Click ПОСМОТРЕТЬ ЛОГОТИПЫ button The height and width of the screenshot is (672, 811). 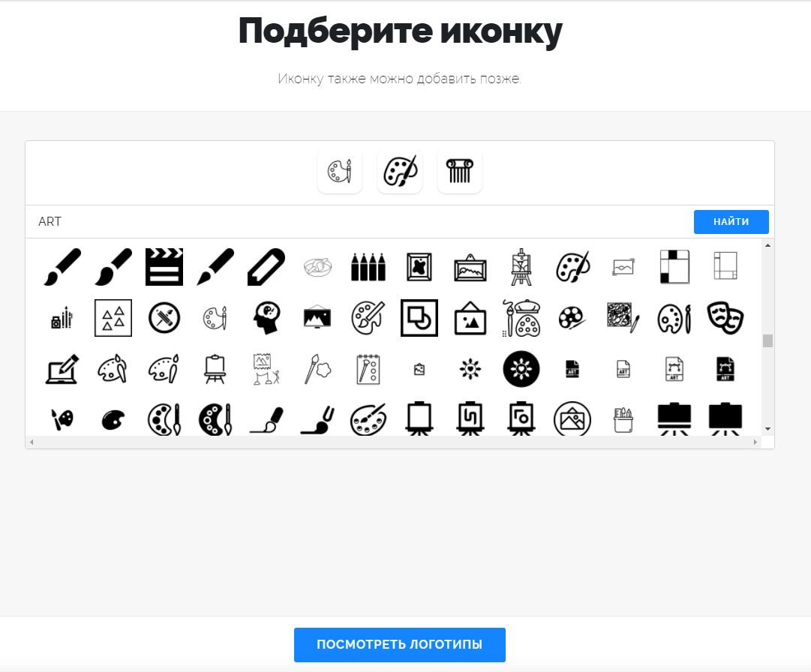(400, 644)
